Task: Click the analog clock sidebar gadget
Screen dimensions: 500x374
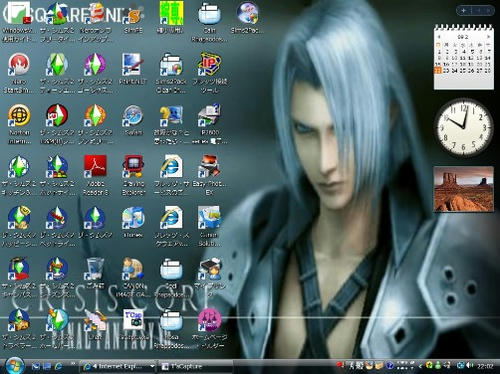Action: pos(463,128)
